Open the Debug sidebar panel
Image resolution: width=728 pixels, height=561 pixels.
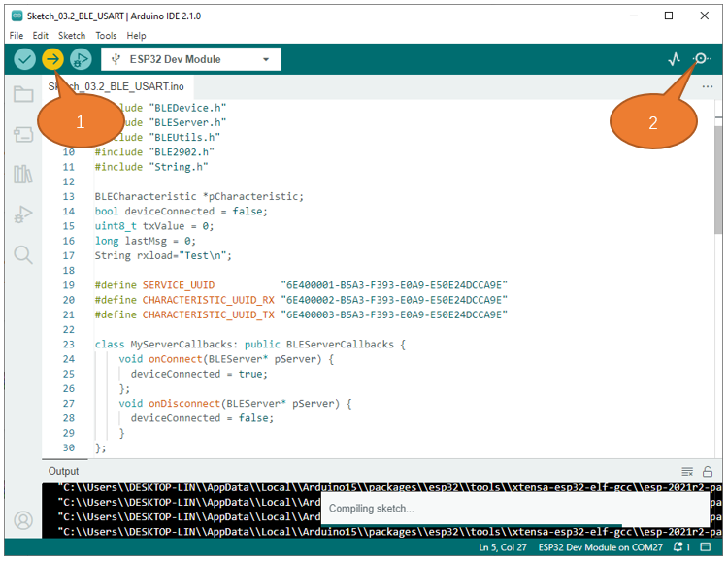coord(23,214)
